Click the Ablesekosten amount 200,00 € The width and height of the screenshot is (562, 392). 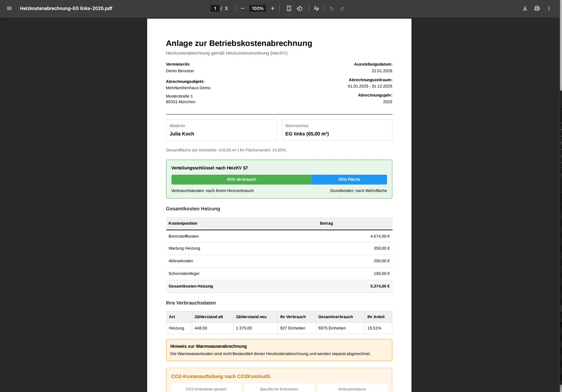click(382, 261)
